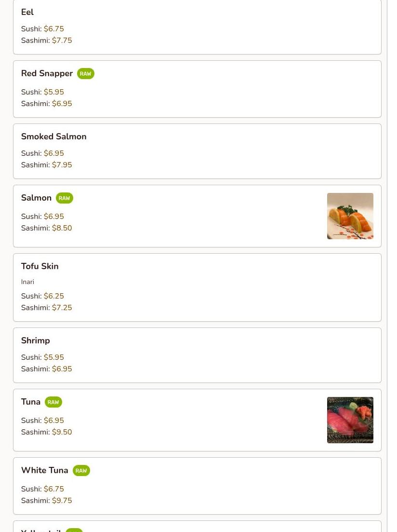The image size is (397, 532).
Task: Click the RAW badge beside Red Snapper
Action: 85,74
